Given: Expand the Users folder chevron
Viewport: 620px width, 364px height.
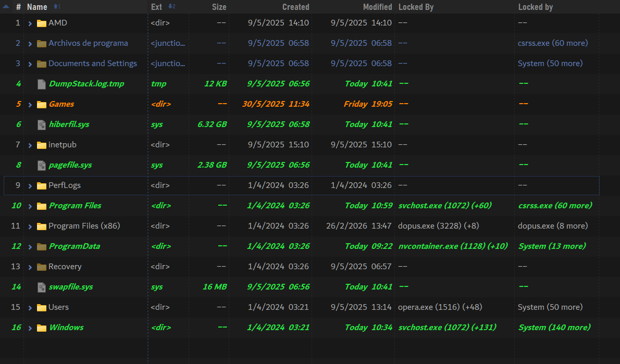Looking at the screenshot, I should (30, 308).
